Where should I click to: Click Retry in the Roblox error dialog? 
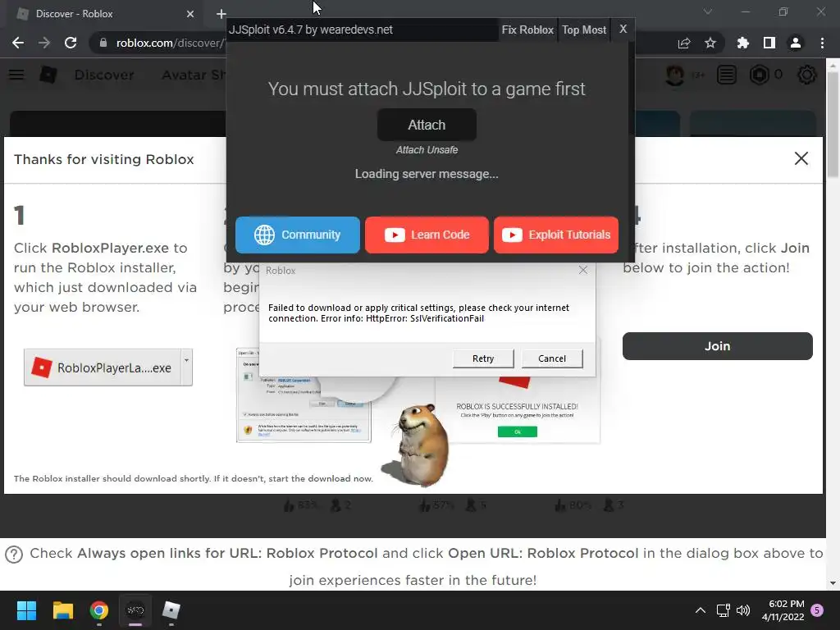[482, 358]
